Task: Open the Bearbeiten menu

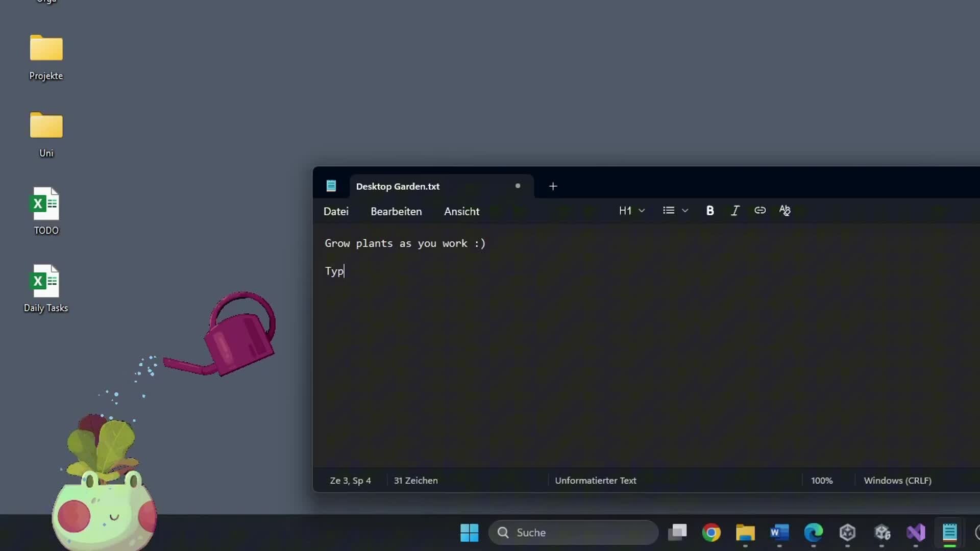Action: pos(396,211)
